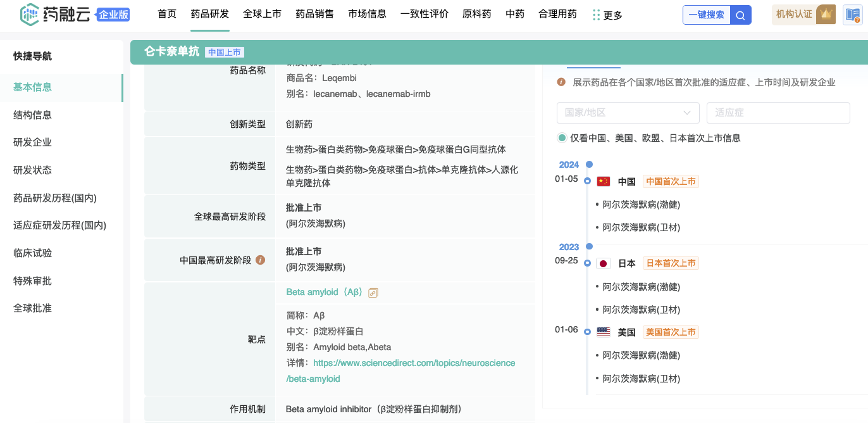
Task: Open the 国家/地区 dropdown
Action: point(628,113)
